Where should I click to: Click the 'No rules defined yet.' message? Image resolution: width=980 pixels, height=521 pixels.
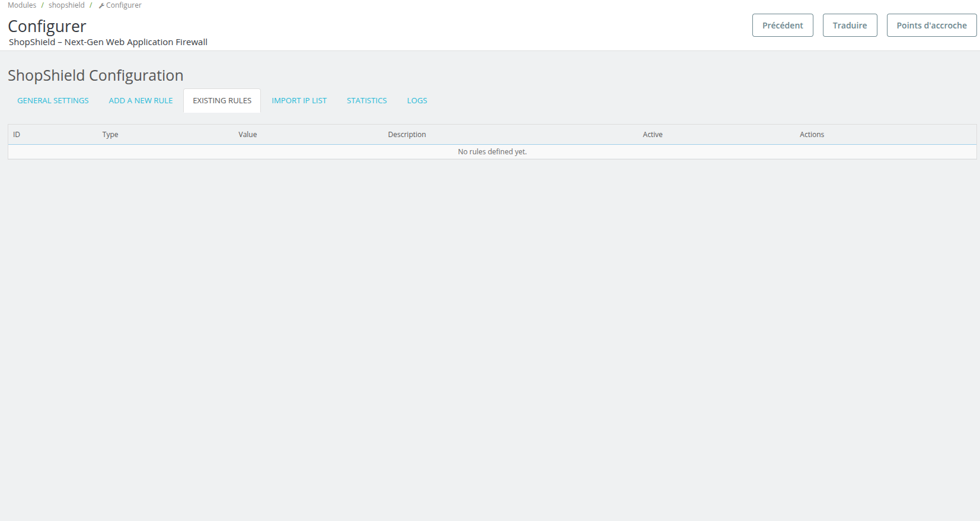coord(492,152)
